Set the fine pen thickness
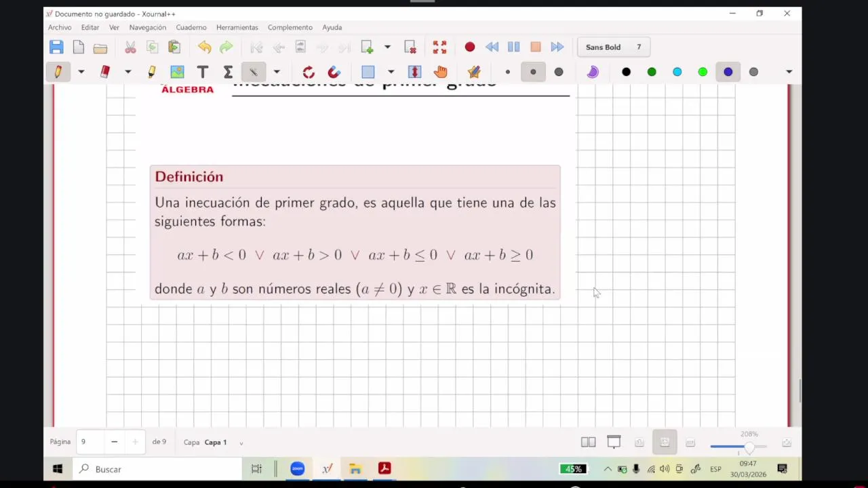The height and width of the screenshot is (488, 868). point(508,72)
